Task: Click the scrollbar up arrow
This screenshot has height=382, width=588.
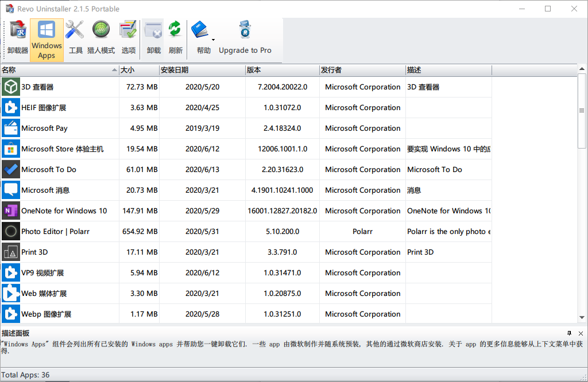Action: pyautogui.click(x=582, y=69)
